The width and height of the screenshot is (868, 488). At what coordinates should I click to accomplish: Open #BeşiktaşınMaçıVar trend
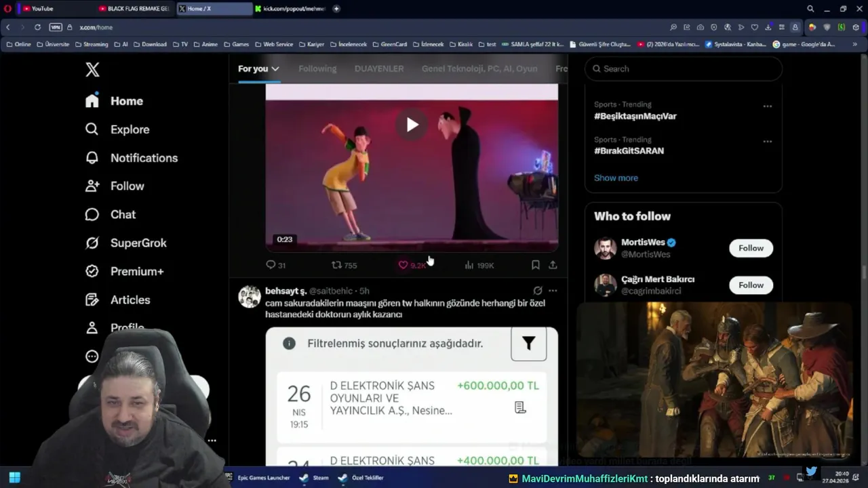pyautogui.click(x=635, y=116)
